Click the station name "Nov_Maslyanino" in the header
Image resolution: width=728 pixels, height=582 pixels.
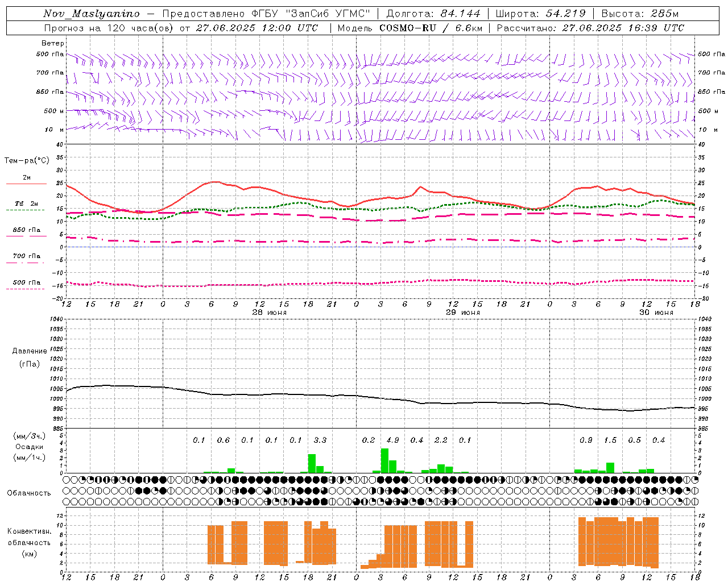92,14
